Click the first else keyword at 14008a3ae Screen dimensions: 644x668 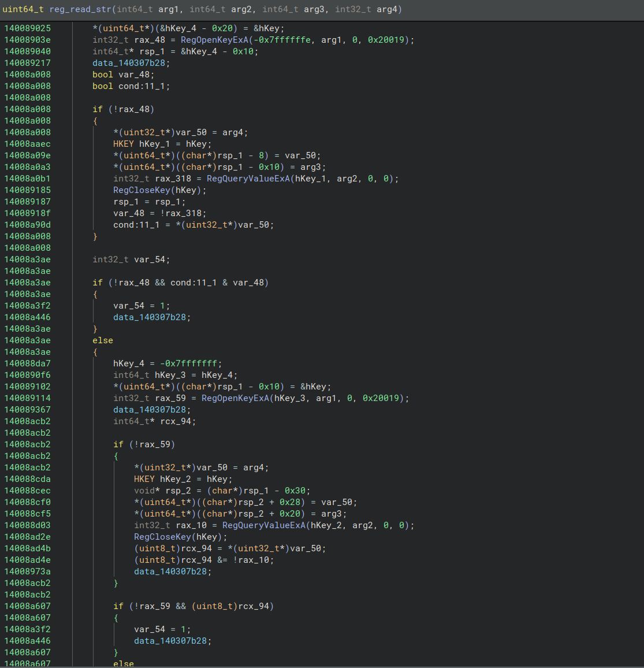(x=103, y=340)
